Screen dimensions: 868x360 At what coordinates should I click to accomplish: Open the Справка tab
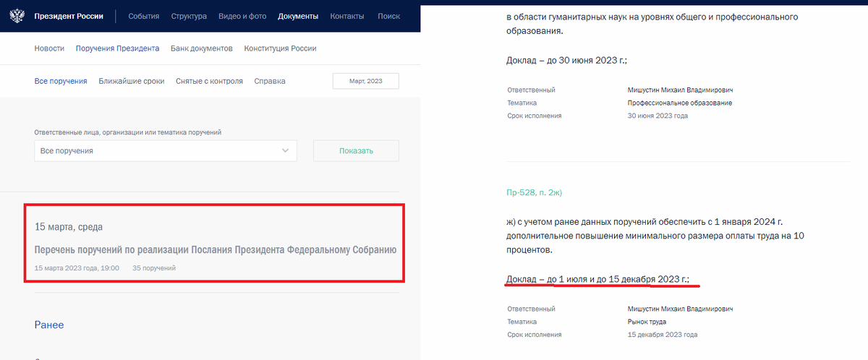click(x=270, y=81)
